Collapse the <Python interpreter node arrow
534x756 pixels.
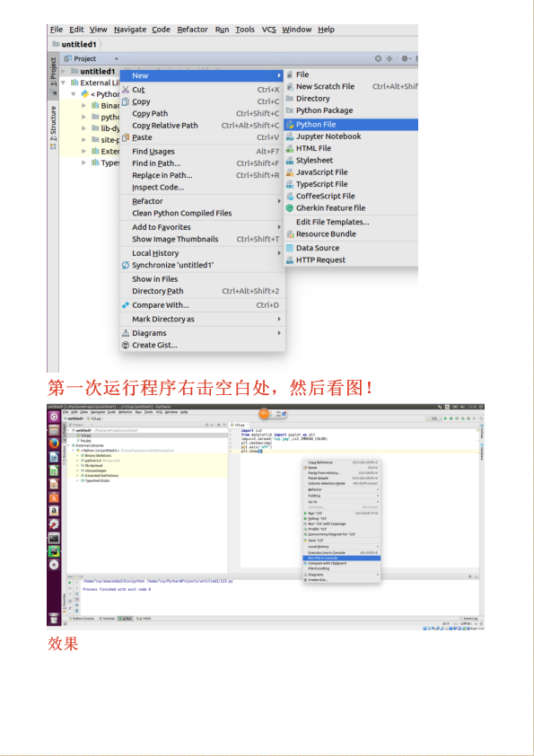(74, 94)
